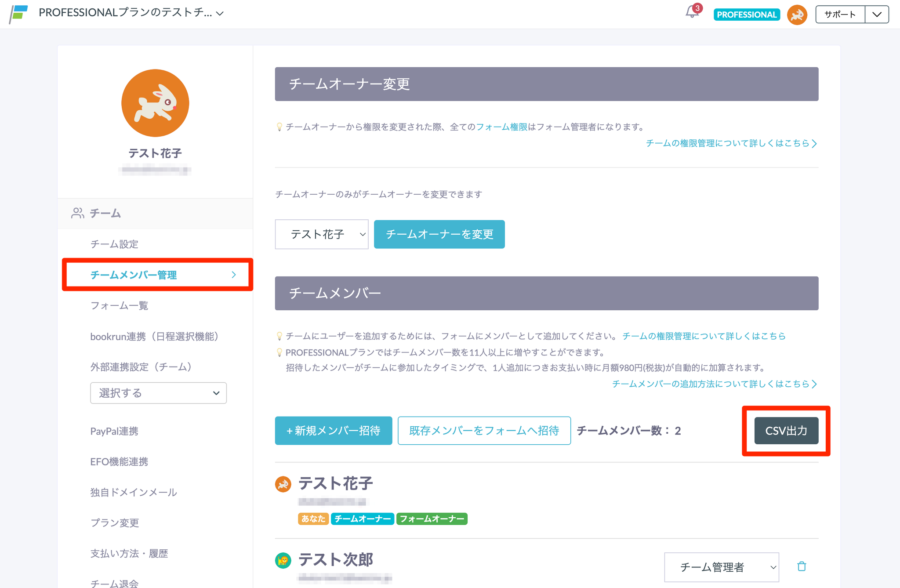Open the チーム管理者 role dropdown
Image resolution: width=900 pixels, height=588 pixels.
[x=721, y=567]
